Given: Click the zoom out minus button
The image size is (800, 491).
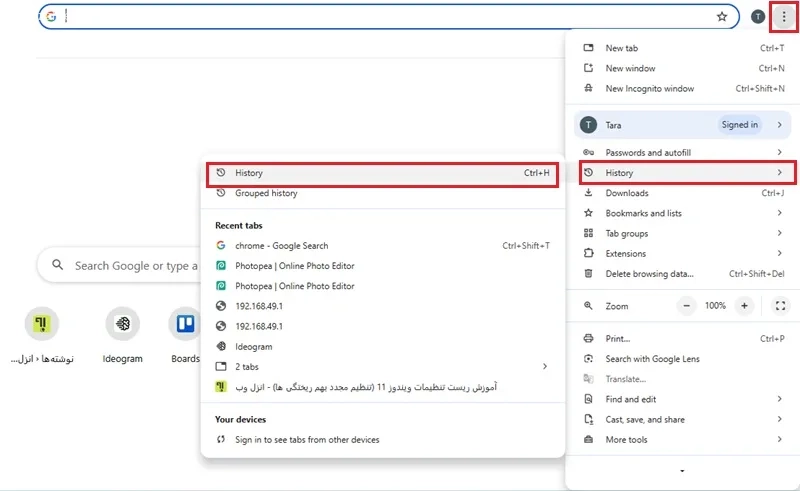Looking at the screenshot, I should click(x=686, y=306).
